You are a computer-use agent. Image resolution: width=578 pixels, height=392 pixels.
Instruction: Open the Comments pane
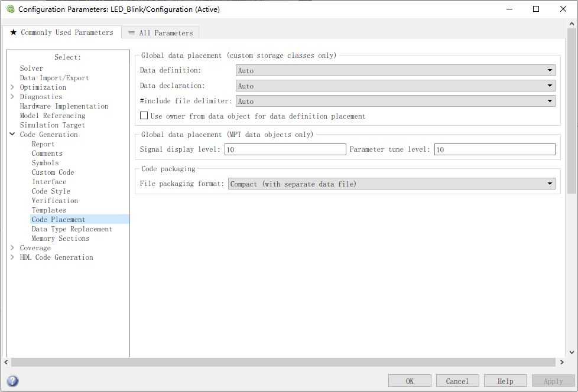point(47,153)
